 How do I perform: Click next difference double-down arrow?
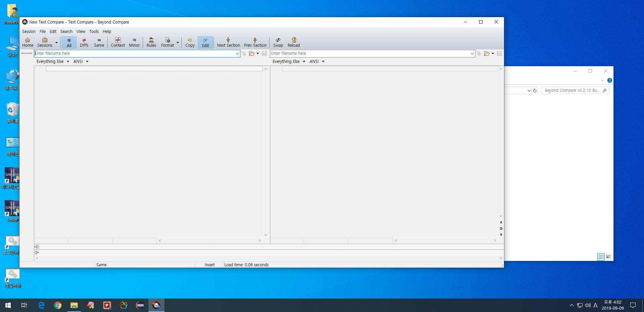click(501, 235)
